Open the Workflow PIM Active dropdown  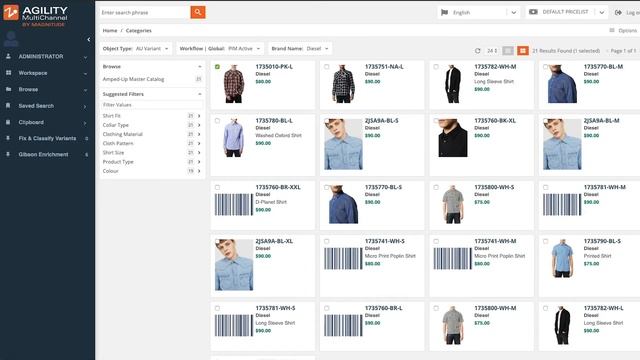tap(220, 49)
